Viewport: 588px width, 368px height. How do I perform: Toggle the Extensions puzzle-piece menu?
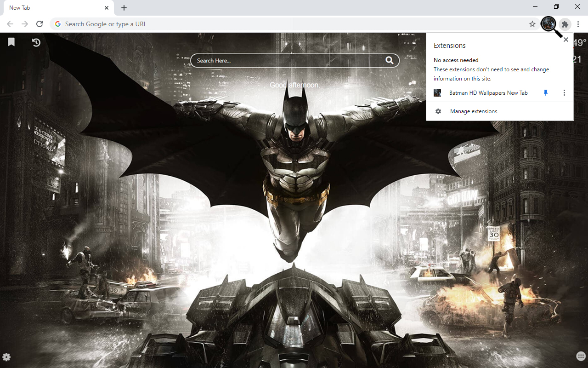[565, 24]
